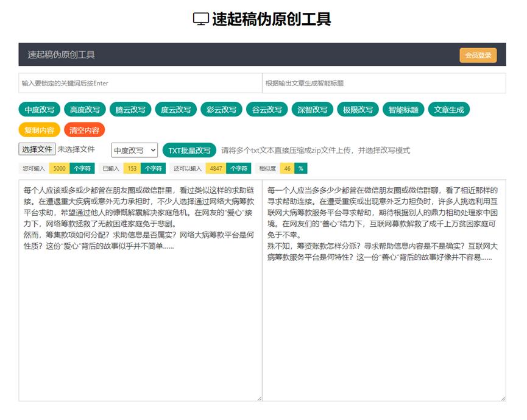Run 极限改写 on the text
The image size is (527, 420).
[x=358, y=110]
